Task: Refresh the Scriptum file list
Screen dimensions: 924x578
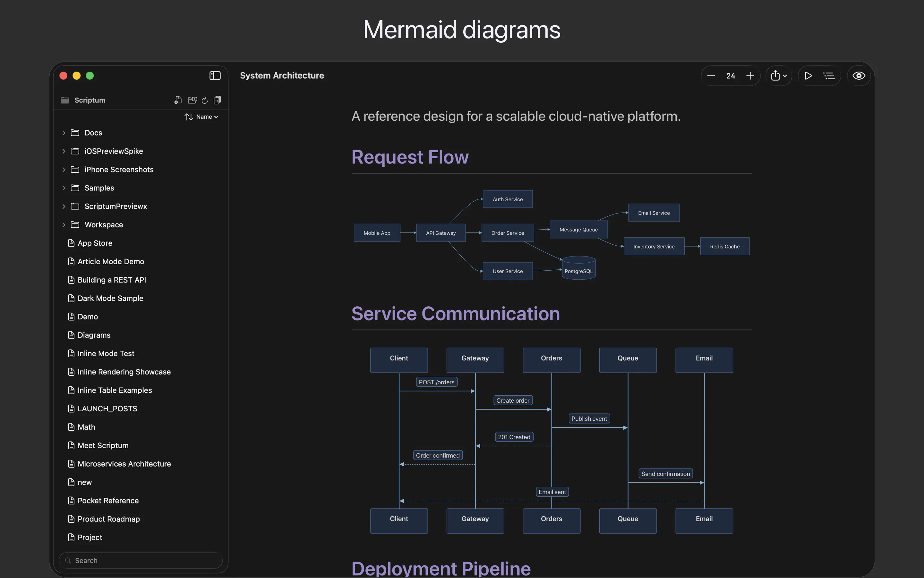Action: click(x=205, y=100)
